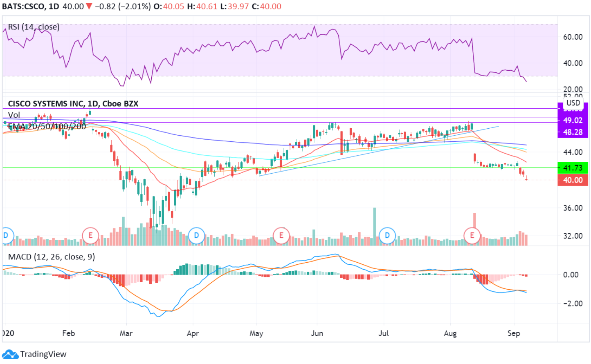
Task: Click the EMA 20/50/100/200 indicator label
Action: coord(47,126)
